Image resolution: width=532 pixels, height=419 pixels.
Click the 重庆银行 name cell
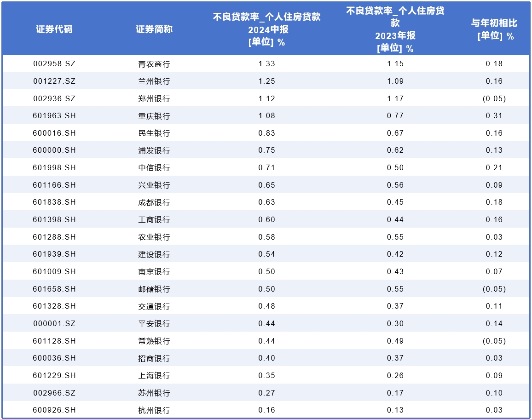(x=154, y=116)
